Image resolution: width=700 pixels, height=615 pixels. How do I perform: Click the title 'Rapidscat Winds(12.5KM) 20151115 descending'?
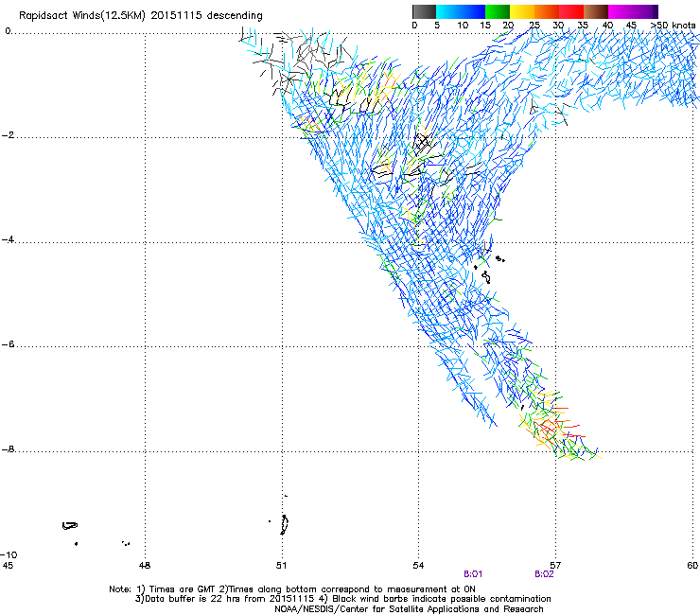pos(141,16)
